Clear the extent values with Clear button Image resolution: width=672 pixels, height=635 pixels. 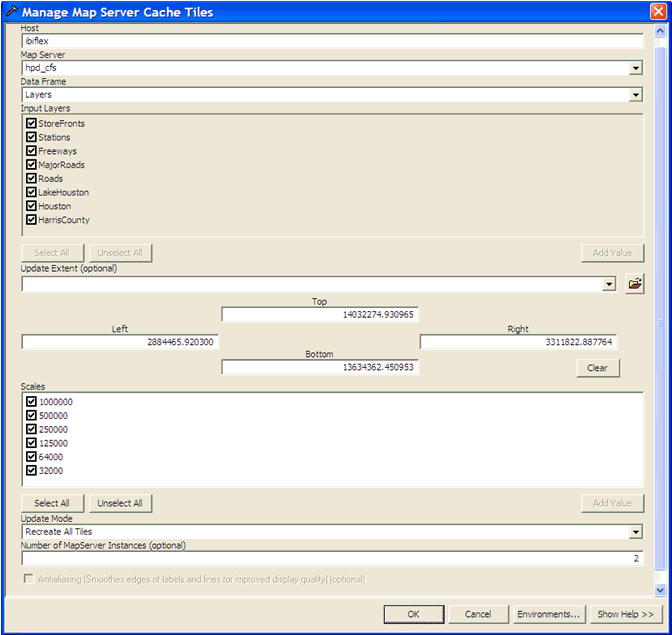pyautogui.click(x=598, y=368)
